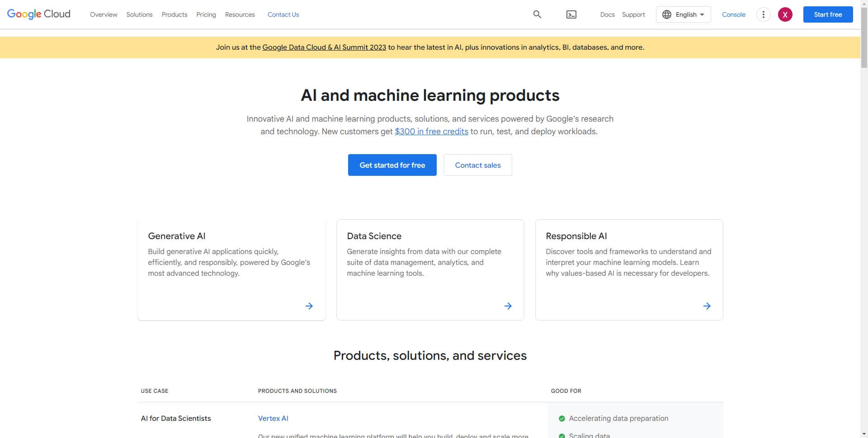Activate Cloud Shell terminal icon
Viewport: 868px width, 438px height.
click(571, 14)
